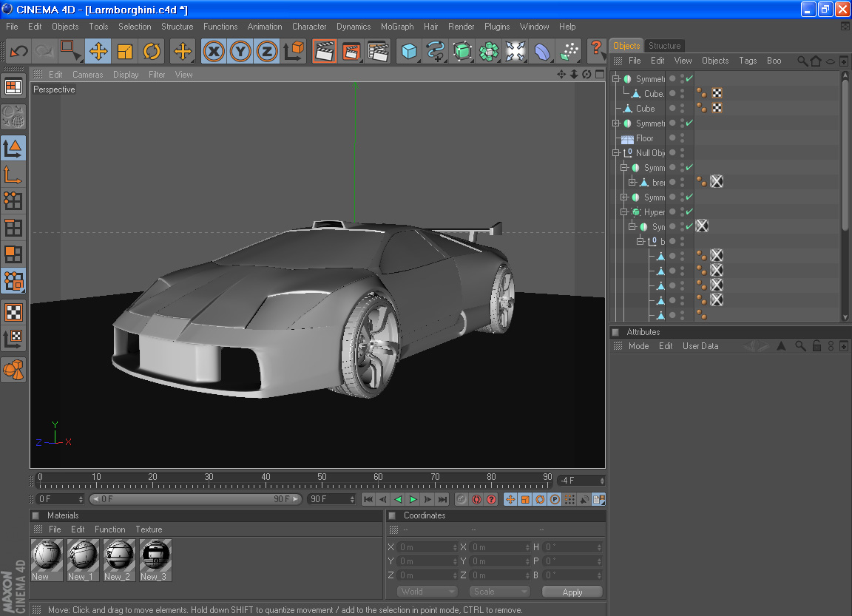
Task: Toggle Cube object visibility dots
Action: 683,109
